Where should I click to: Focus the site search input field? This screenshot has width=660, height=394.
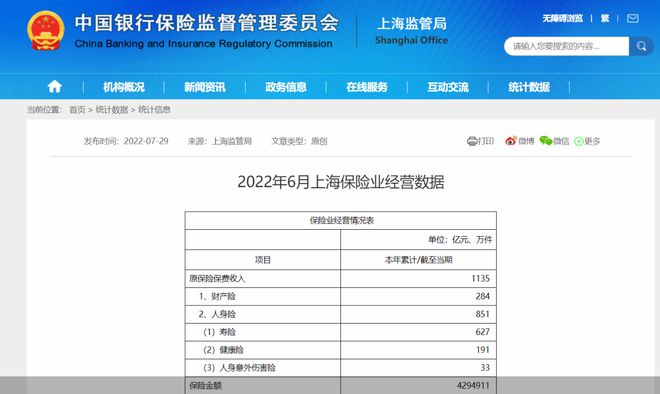pyautogui.click(x=566, y=46)
